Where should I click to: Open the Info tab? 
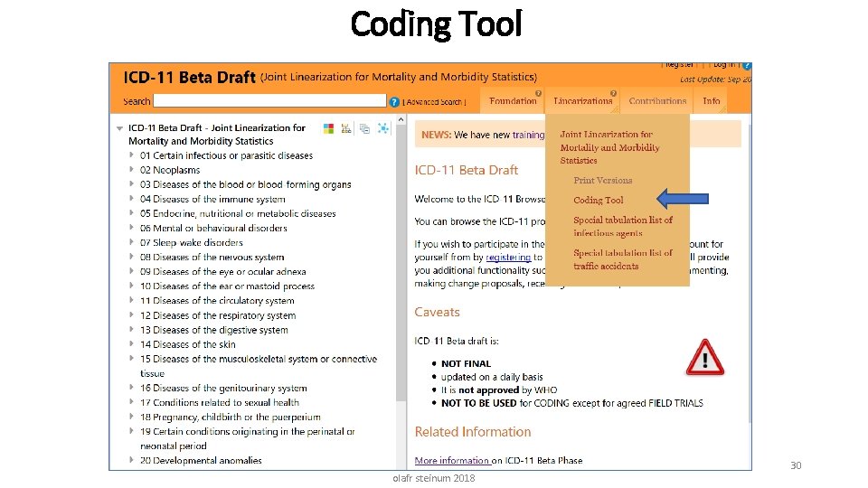click(712, 100)
